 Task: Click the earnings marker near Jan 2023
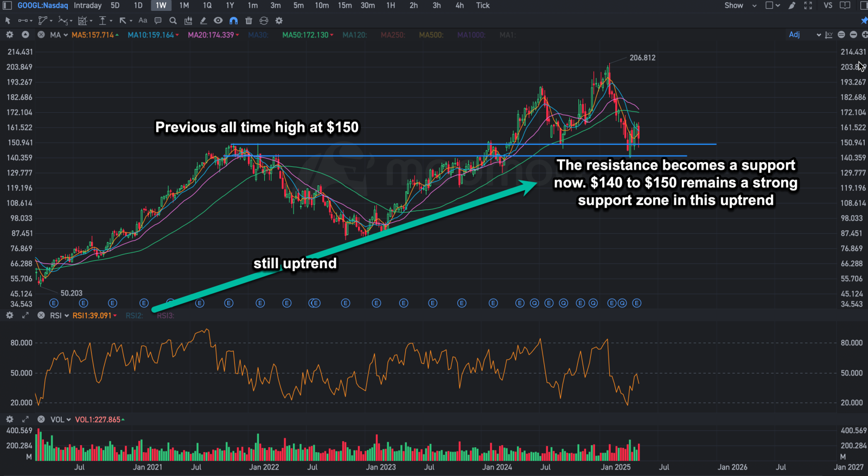point(376,303)
